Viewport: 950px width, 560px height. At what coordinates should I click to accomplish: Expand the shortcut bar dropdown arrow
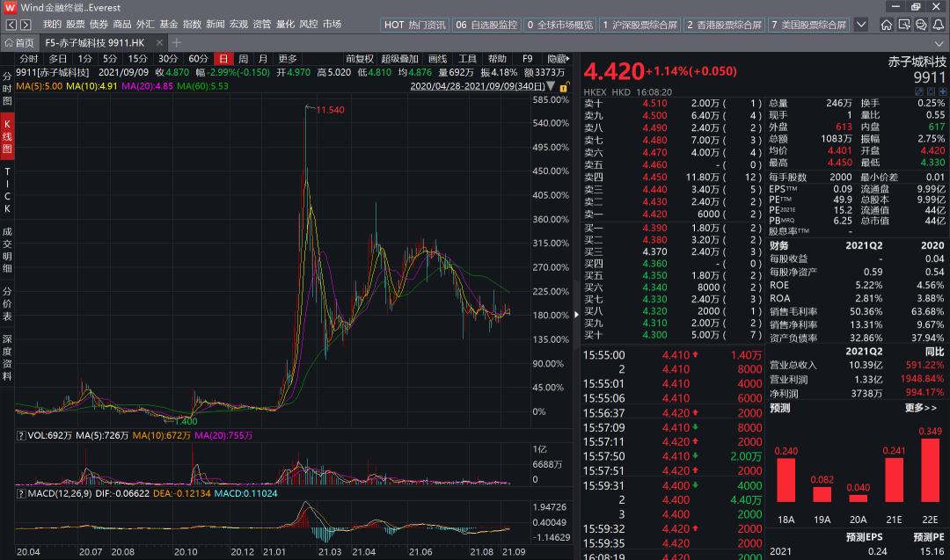(861, 25)
